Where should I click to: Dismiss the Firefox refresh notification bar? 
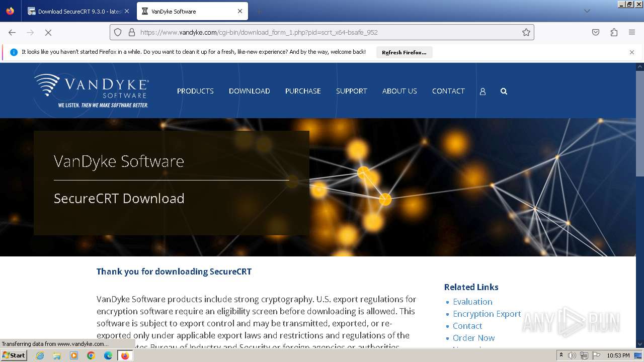click(632, 52)
